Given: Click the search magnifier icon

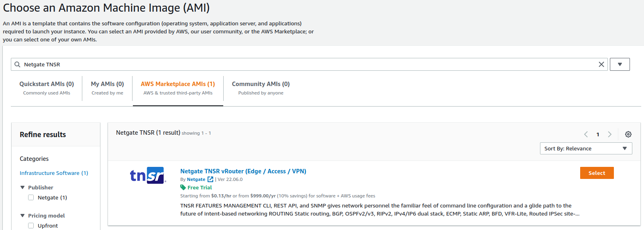Looking at the screenshot, I should (17, 64).
